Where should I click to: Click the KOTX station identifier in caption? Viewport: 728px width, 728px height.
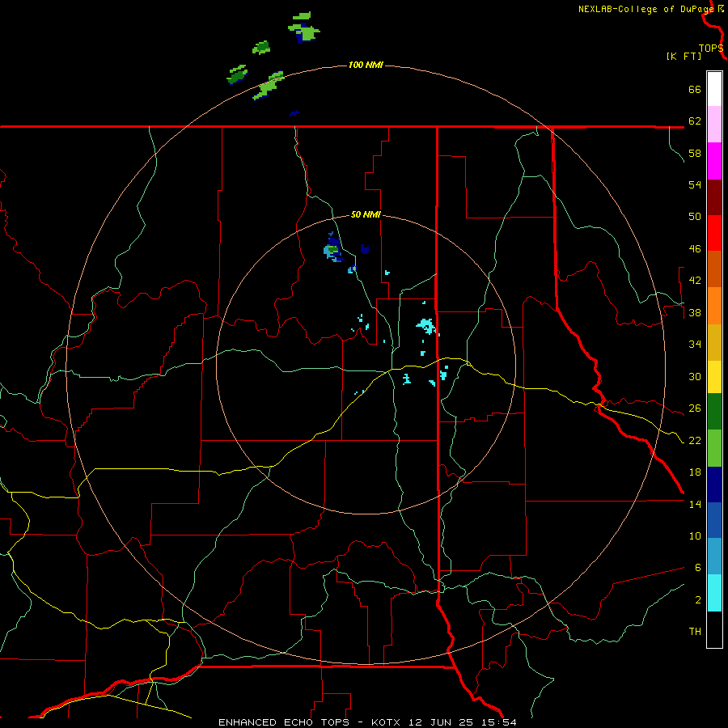coord(387,722)
